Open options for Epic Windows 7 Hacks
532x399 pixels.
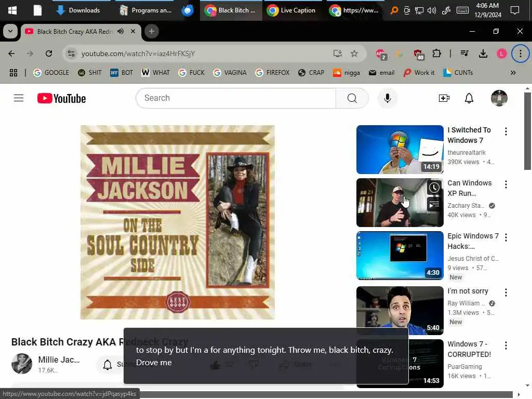506,237
